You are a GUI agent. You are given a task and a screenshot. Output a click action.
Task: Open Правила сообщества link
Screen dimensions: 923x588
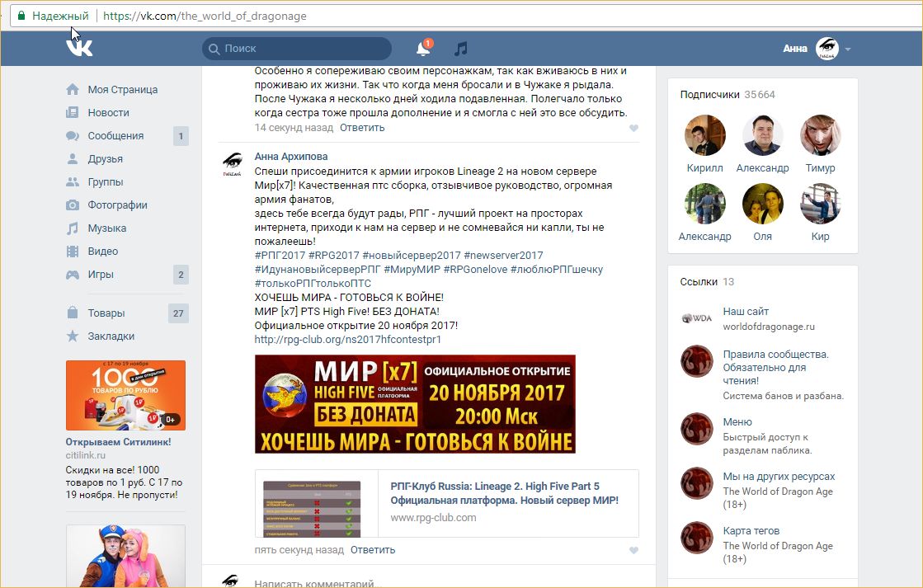776,367
